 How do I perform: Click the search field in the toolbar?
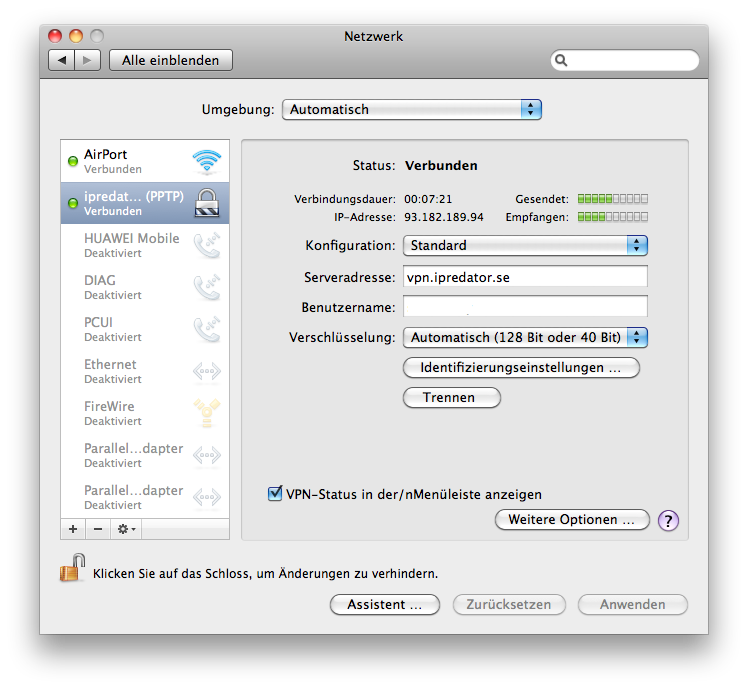(625, 60)
